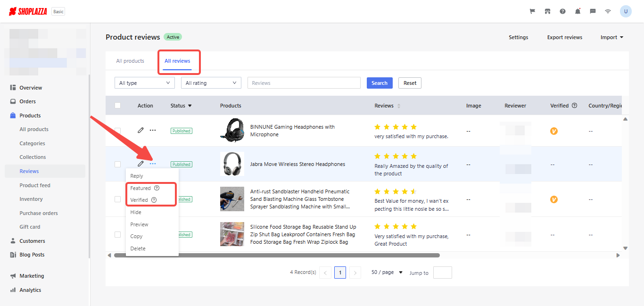The image size is (644, 306).
Task: Open the All rating dropdown
Action: coord(211,83)
